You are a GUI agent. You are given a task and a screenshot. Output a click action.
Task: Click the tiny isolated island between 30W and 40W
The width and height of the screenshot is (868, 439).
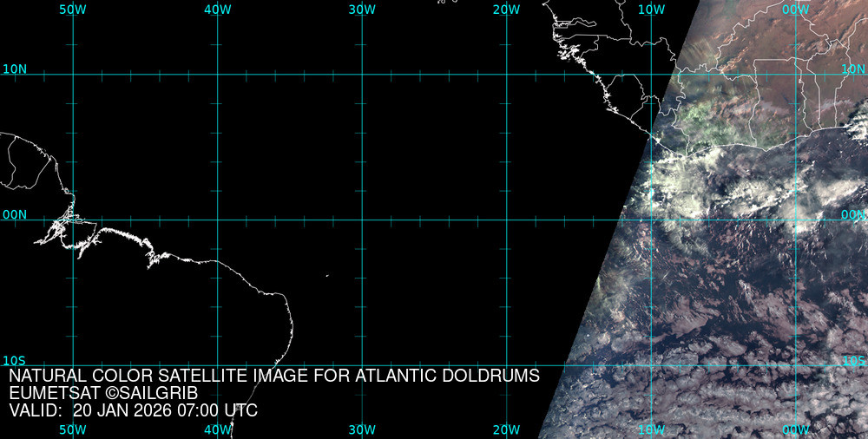pos(327,277)
